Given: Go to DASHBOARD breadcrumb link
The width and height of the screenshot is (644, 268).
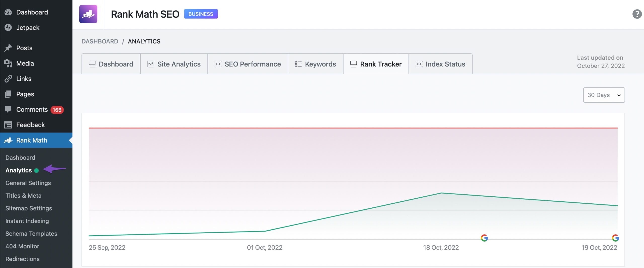Looking at the screenshot, I should point(100,41).
